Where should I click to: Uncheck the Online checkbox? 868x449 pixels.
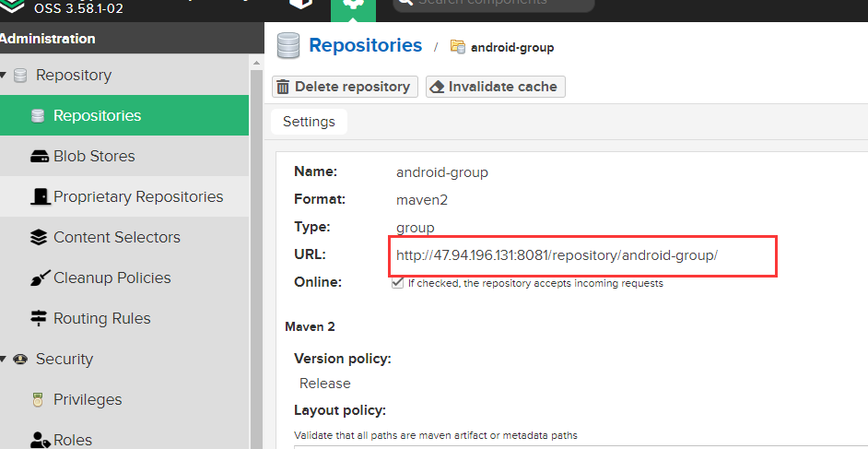(x=396, y=284)
